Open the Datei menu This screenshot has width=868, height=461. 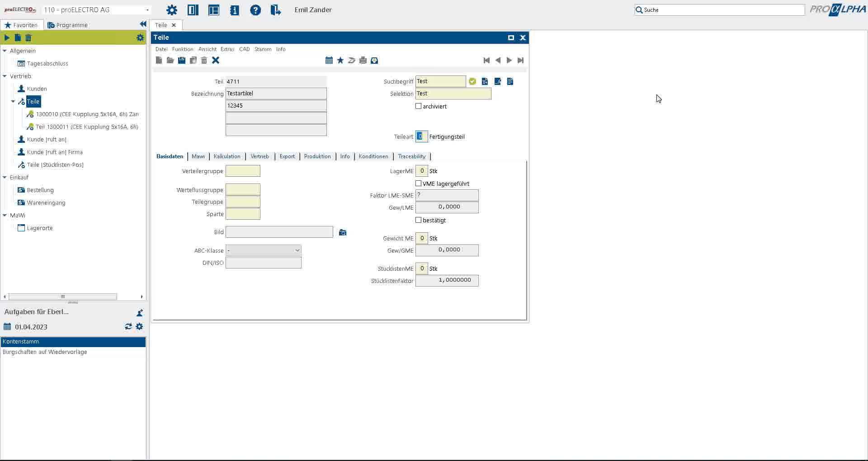coord(161,49)
